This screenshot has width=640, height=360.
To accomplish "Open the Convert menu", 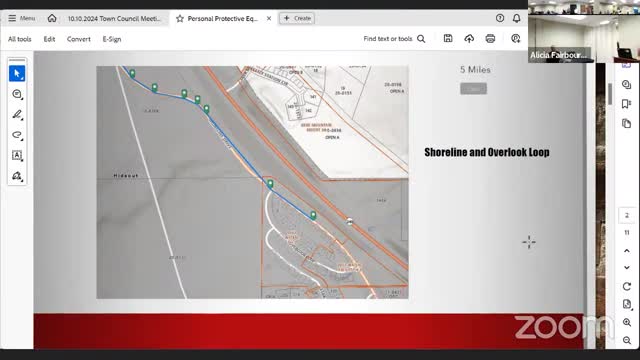I will [78, 39].
